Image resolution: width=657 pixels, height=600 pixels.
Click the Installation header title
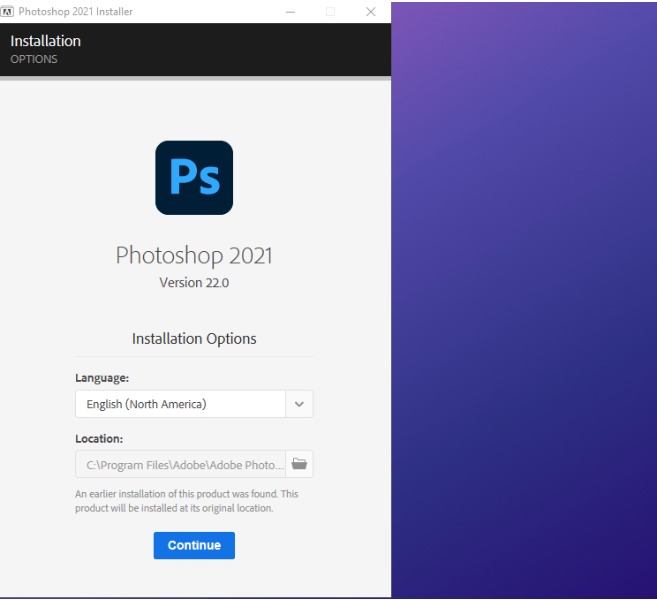[x=45, y=41]
